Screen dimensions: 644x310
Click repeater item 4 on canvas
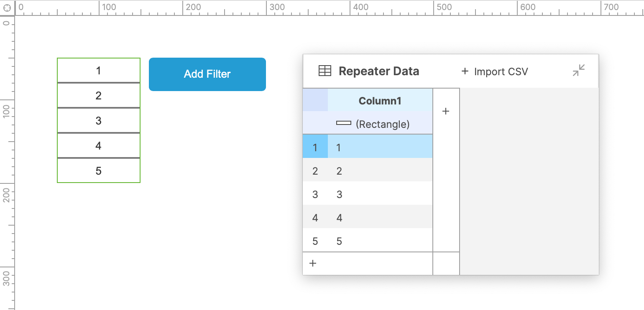(x=99, y=146)
